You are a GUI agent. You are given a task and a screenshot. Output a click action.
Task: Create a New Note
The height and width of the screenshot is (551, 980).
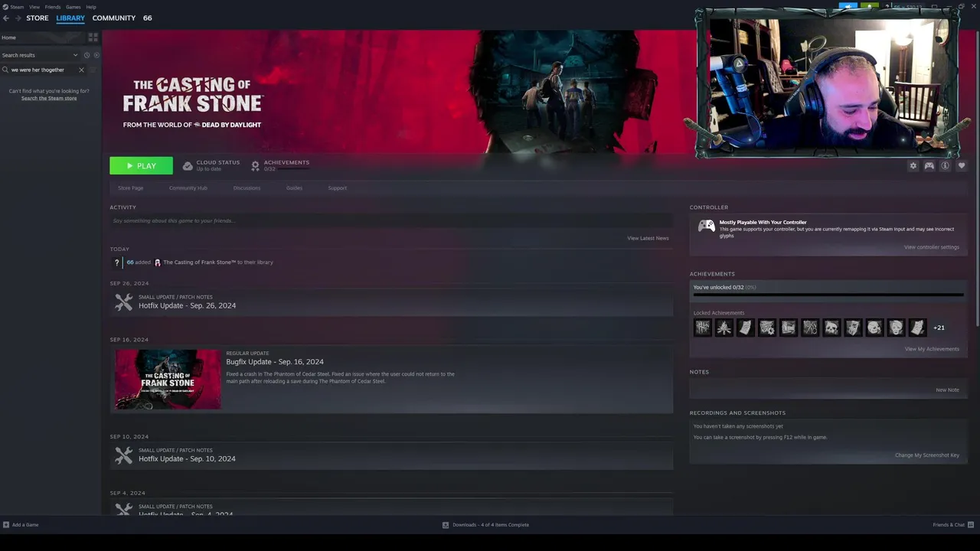tap(947, 390)
